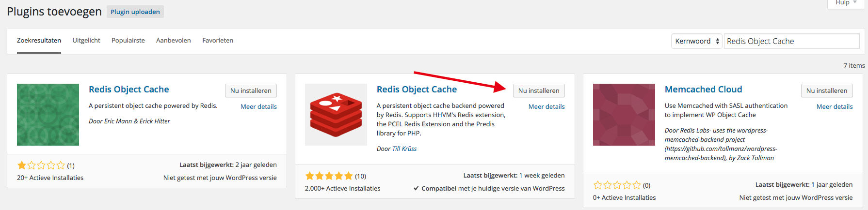
Task: Open Meer details for Memcached Cloud
Action: pyautogui.click(x=835, y=106)
